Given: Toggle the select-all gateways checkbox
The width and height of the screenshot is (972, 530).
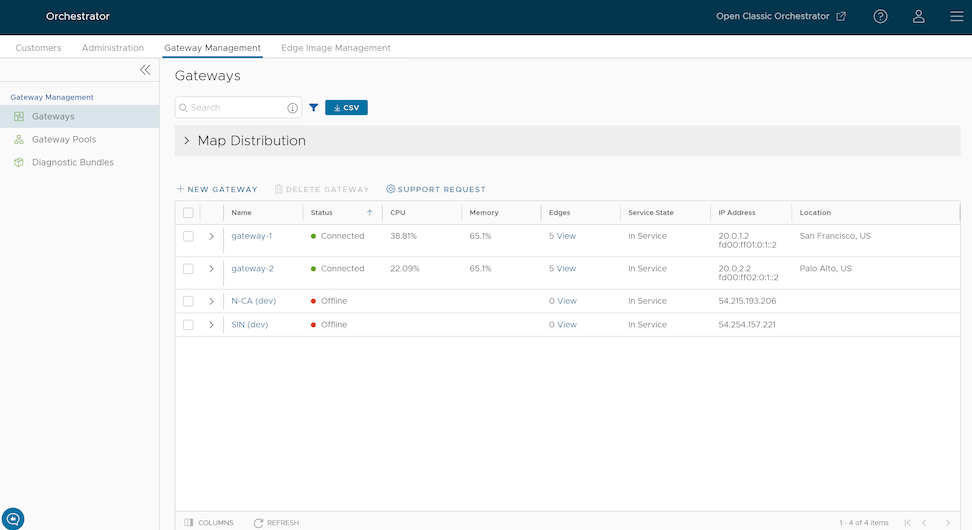Looking at the screenshot, I should (x=188, y=213).
